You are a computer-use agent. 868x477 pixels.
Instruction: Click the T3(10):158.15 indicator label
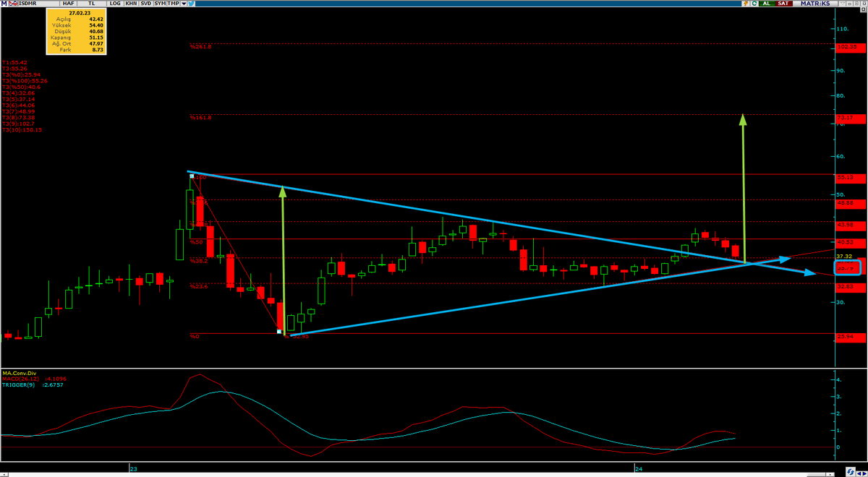pos(22,129)
